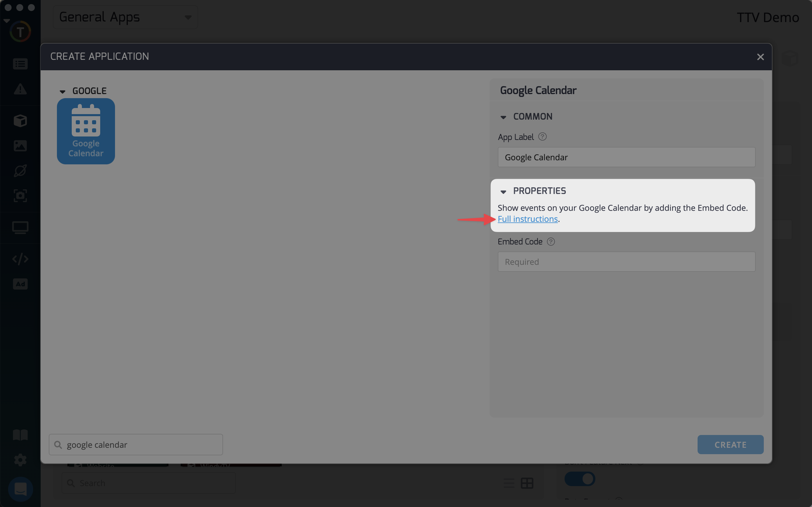Open the screens monitor icon in sidebar
Screen dimensions: 812x507
20,228
